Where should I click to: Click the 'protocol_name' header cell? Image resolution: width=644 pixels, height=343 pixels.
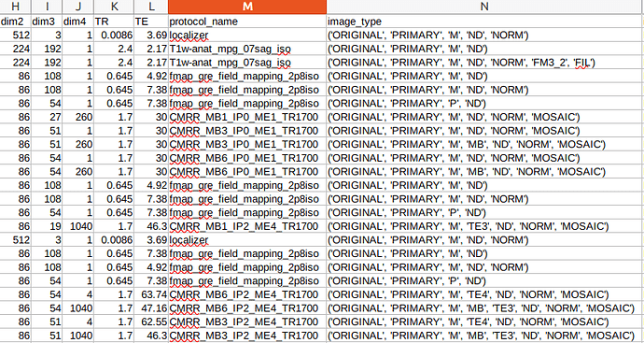[x=247, y=21]
